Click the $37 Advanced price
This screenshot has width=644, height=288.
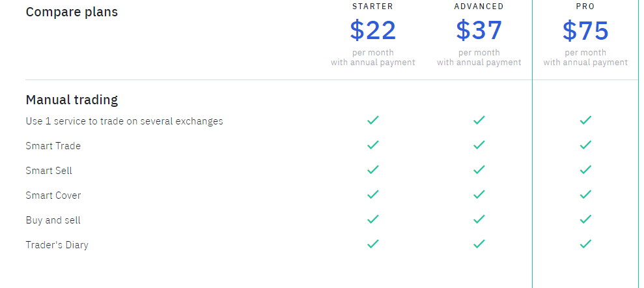(x=479, y=31)
